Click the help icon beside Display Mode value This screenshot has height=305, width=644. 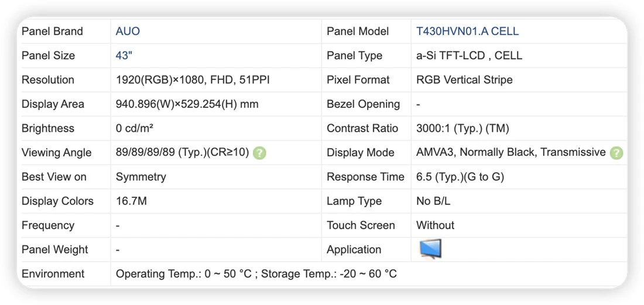[616, 153]
